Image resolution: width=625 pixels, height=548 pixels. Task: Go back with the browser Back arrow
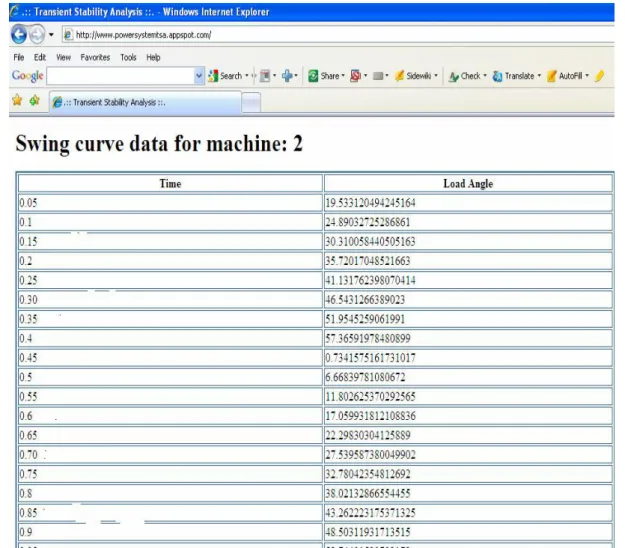point(18,35)
